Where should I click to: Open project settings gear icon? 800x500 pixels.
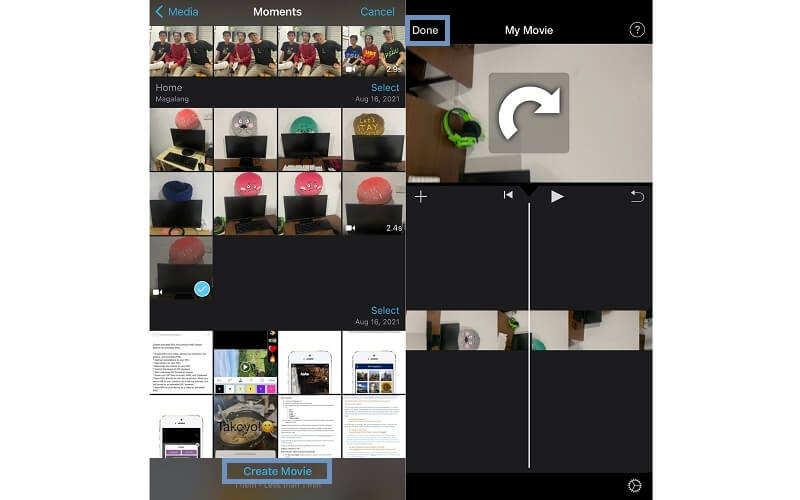[x=634, y=485]
